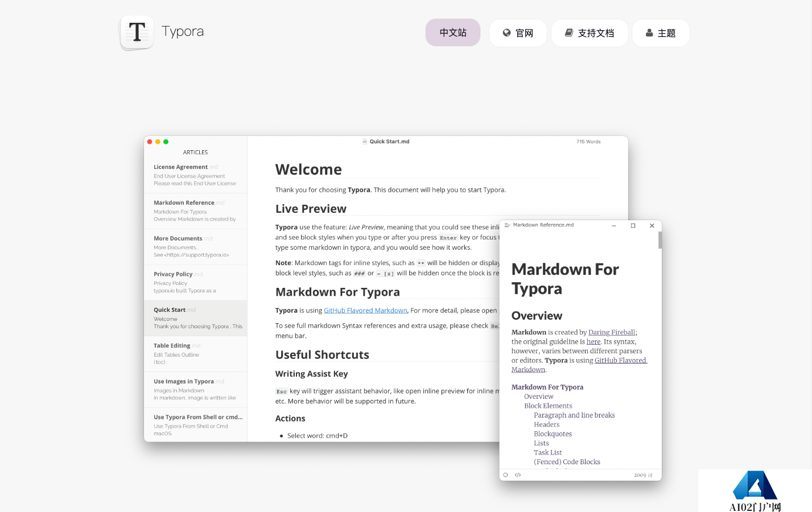Click the 2009 word count in status bar

[643, 475]
